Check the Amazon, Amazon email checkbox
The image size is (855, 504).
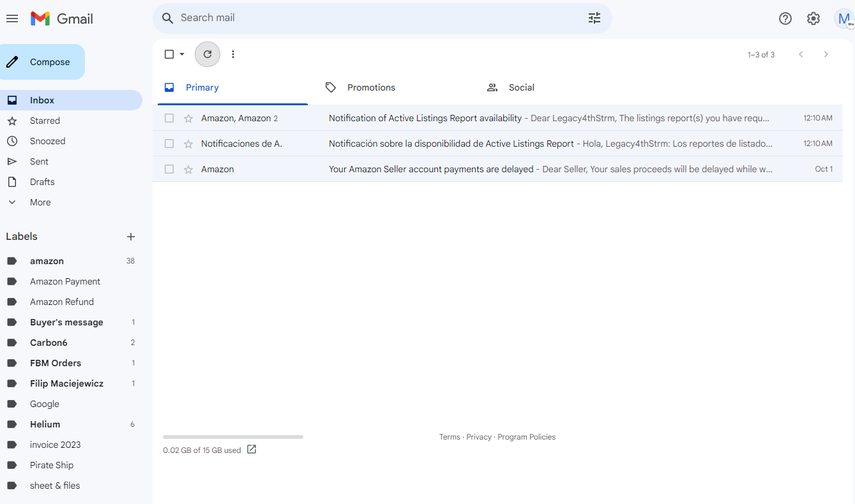point(169,118)
